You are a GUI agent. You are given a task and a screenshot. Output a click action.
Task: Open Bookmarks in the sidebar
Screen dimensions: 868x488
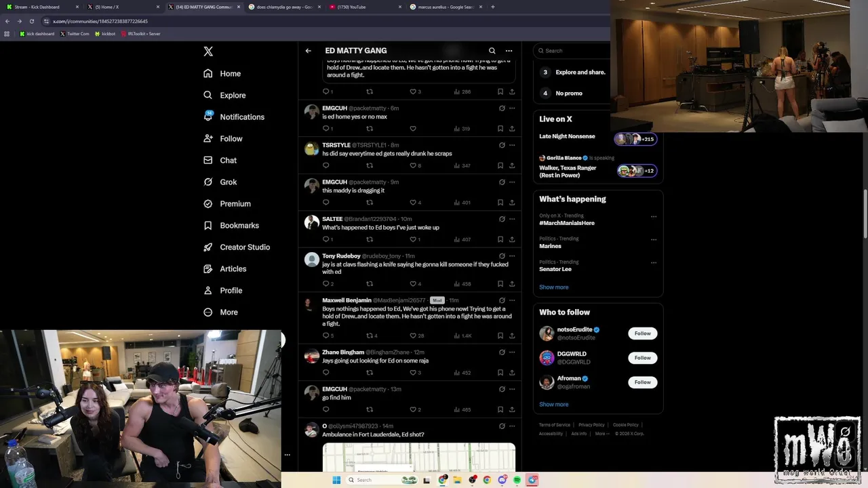231,225
